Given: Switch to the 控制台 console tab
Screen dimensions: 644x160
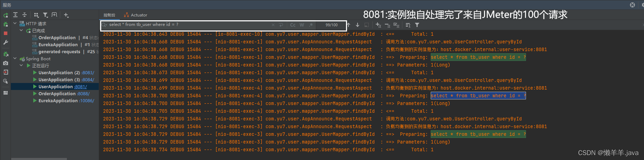Looking at the screenshot, I should 109,15.
